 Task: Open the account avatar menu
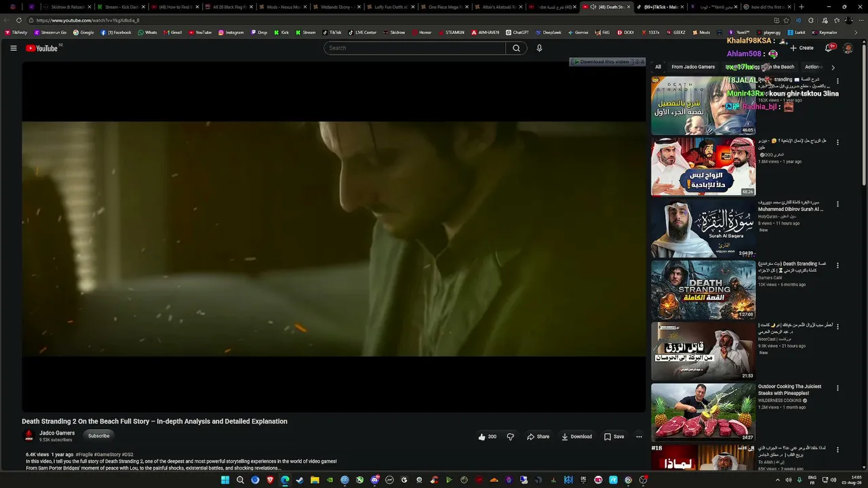[848, 48]
